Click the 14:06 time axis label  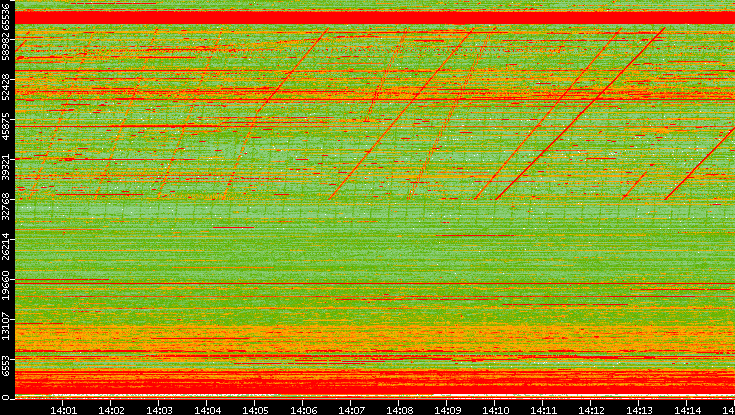tap(303, 410)
